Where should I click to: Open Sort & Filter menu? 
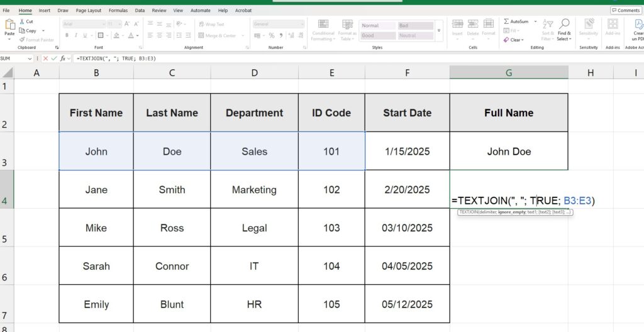click(x=548, y=30)
